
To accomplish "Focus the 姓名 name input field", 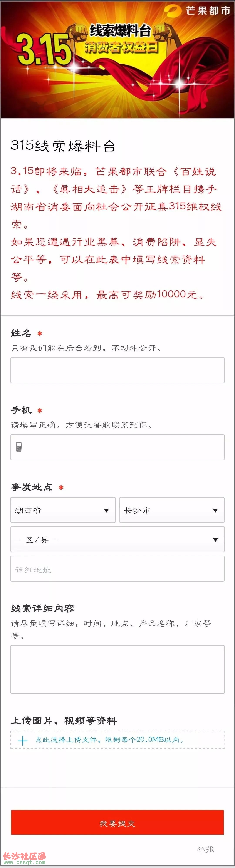I will [x=117, y=370].
